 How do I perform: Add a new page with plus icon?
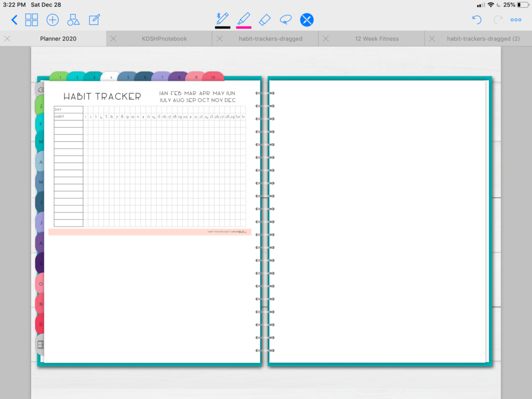pos(52,20)
